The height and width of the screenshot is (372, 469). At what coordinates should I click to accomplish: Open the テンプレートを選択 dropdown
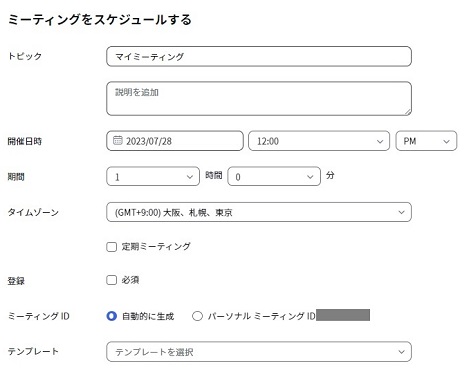[x=259, y=352]
